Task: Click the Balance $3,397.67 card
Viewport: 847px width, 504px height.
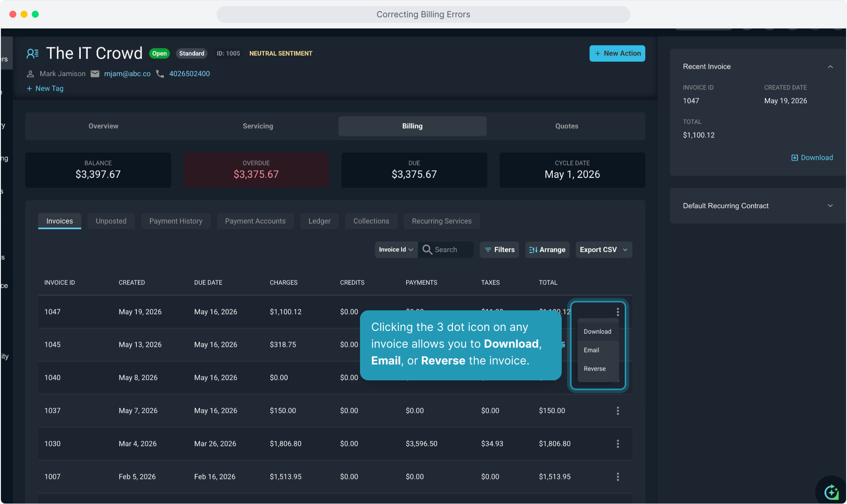Action: (98, 170)
